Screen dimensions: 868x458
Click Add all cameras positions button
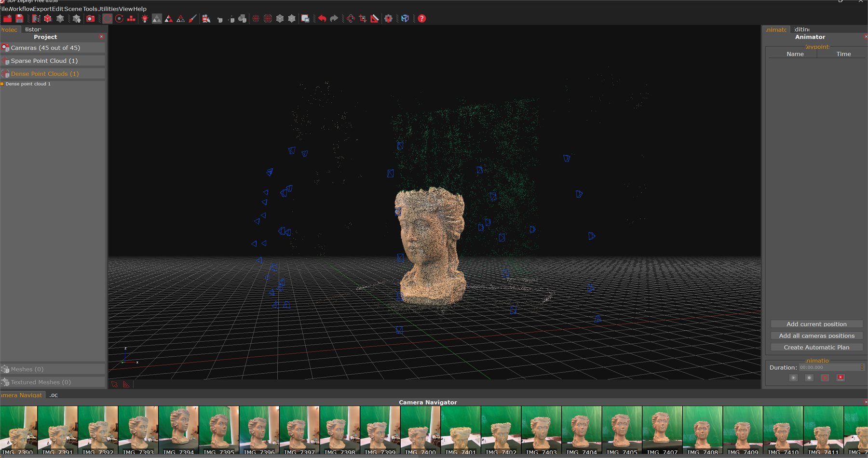tap(816, 336)
